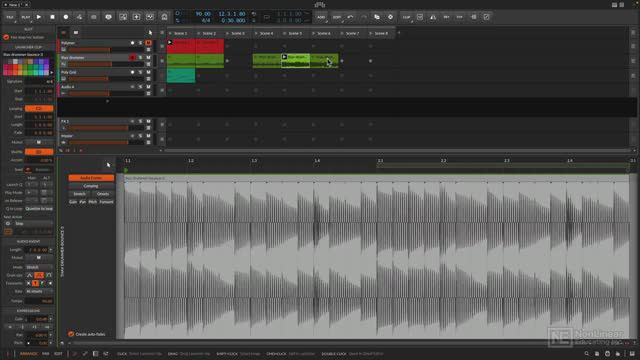Switch to the EDIT view tab at the bottom
Viewport: 640px width, 360px height.
(58, 354)
